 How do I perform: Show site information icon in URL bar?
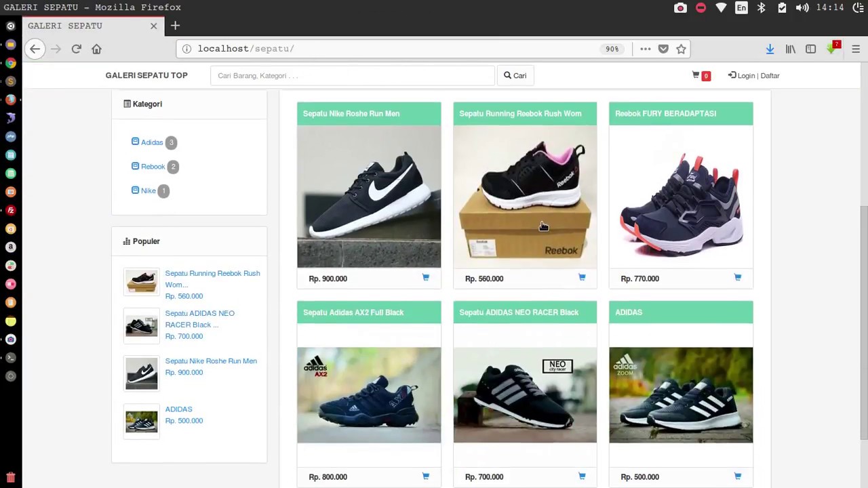click(x=186, y=49)
